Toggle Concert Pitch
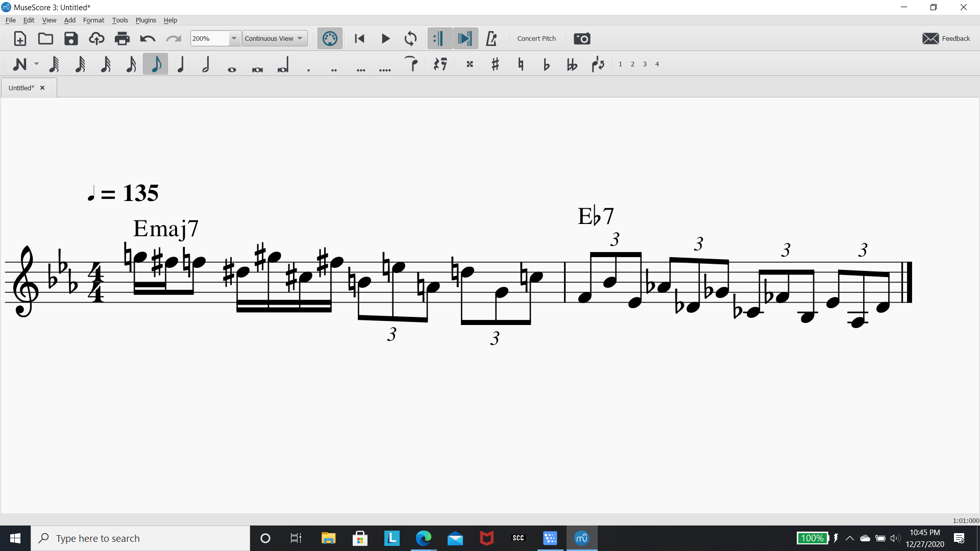980x551 pixels. pyautogui.click(x=536, y=38)
